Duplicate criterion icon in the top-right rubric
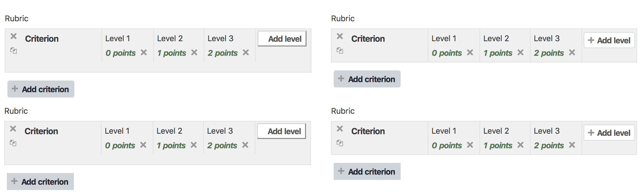The image size is (644, 194). 340,50
